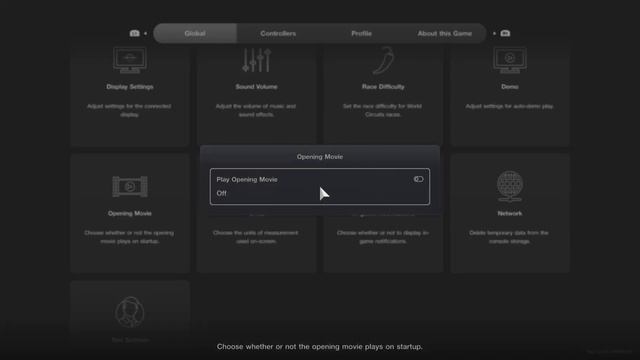Screen dimensions: 640x360
Task: Click the left shoulder button icon
Action: 134,33
